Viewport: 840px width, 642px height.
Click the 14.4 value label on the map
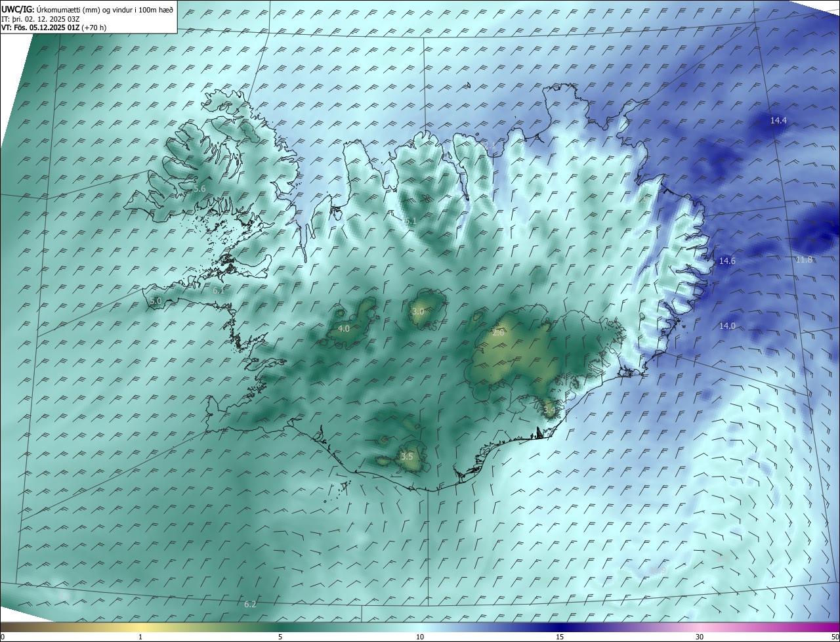(778, 121)
